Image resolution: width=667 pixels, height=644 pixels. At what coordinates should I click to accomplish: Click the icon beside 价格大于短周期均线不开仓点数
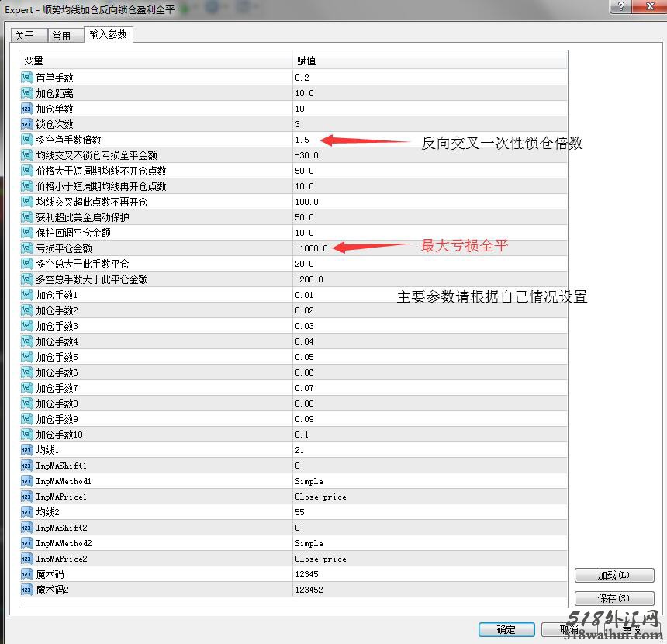(26, 170)
